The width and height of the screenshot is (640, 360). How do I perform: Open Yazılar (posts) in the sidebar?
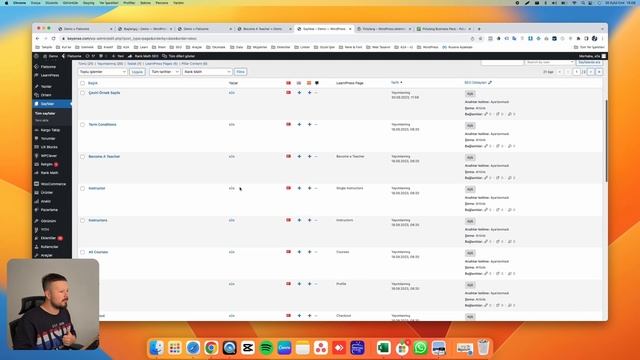[x=46, y=87]
